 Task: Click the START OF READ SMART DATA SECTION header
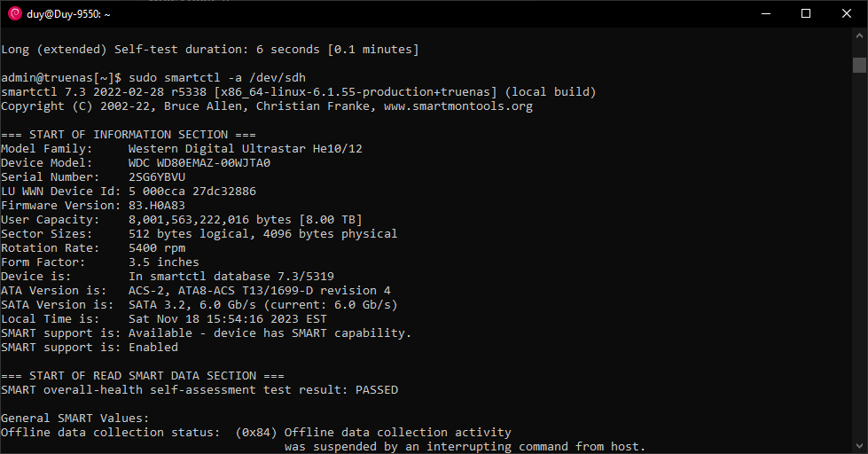(142, 376)
